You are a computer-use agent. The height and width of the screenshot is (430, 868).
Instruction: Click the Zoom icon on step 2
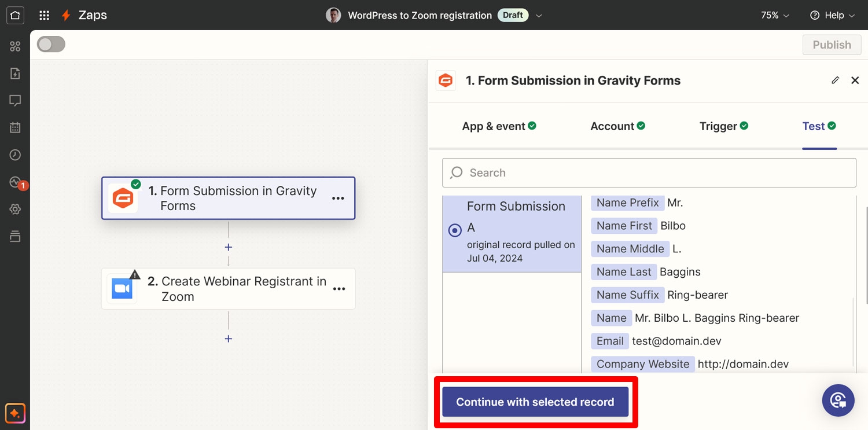[x=122, y=289]
